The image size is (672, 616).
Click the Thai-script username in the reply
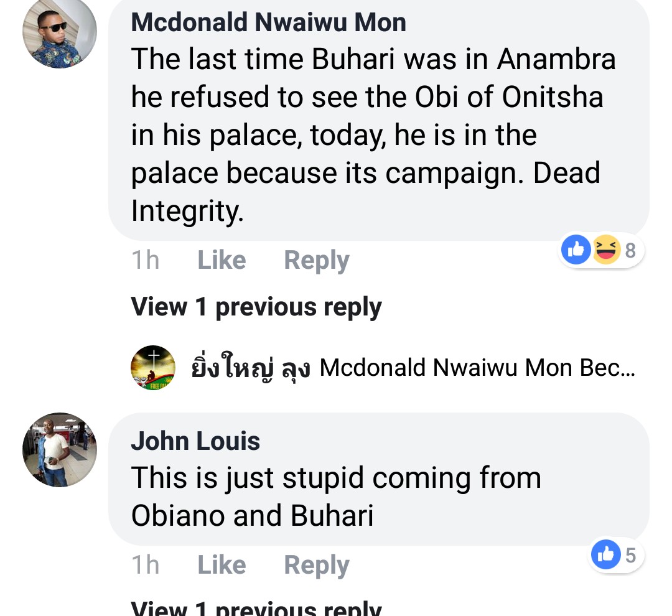click(x=250, y=368)
